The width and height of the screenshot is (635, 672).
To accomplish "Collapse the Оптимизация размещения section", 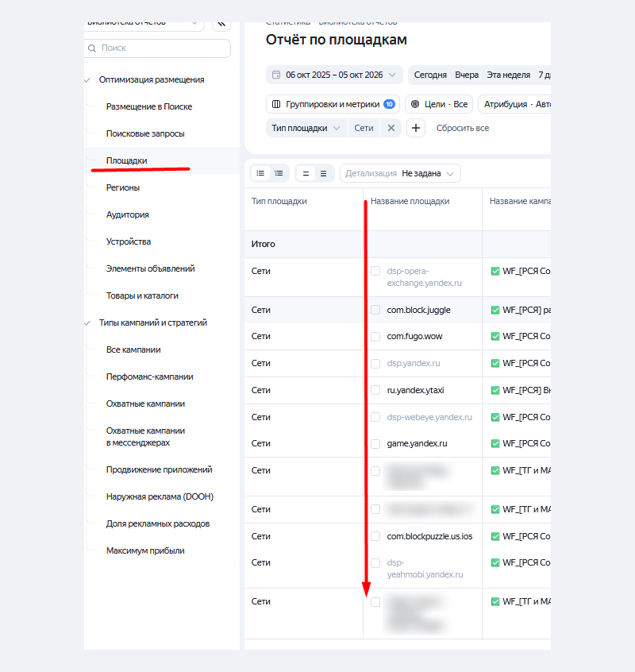I will [87, 80].
